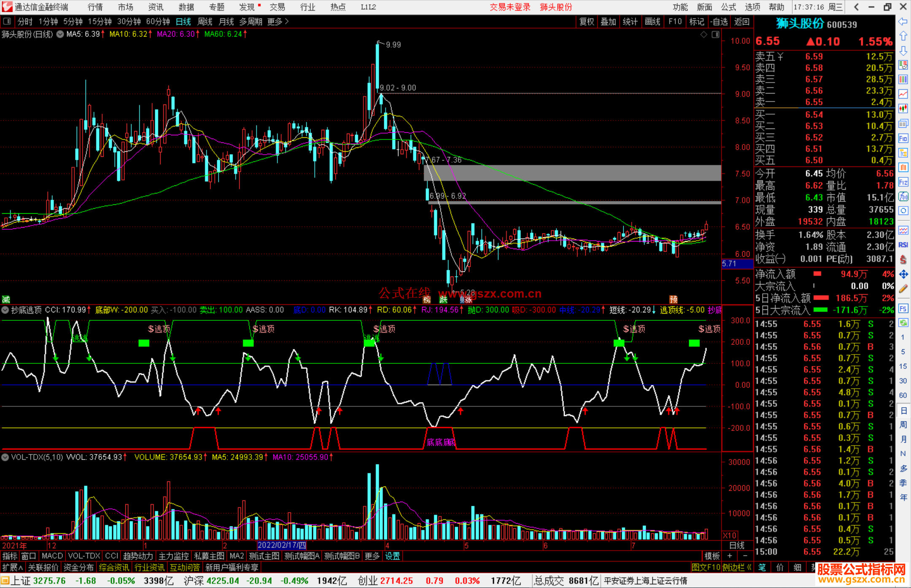This screenshot has height=588, width=911.
Task: Click the red S arrow icon
Action: click(x=903, y=260)
